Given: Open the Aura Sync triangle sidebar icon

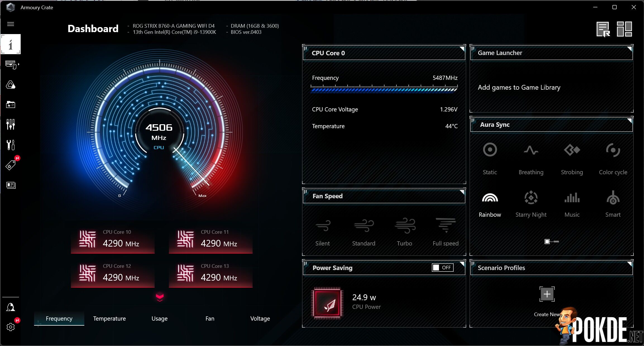Looking at the screenshot, I should [11, 85].
